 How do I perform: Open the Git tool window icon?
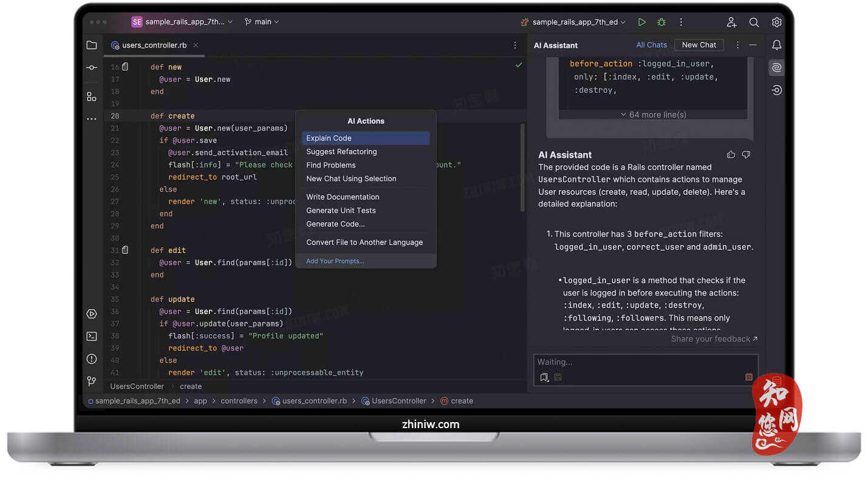[x=92, y=381]
